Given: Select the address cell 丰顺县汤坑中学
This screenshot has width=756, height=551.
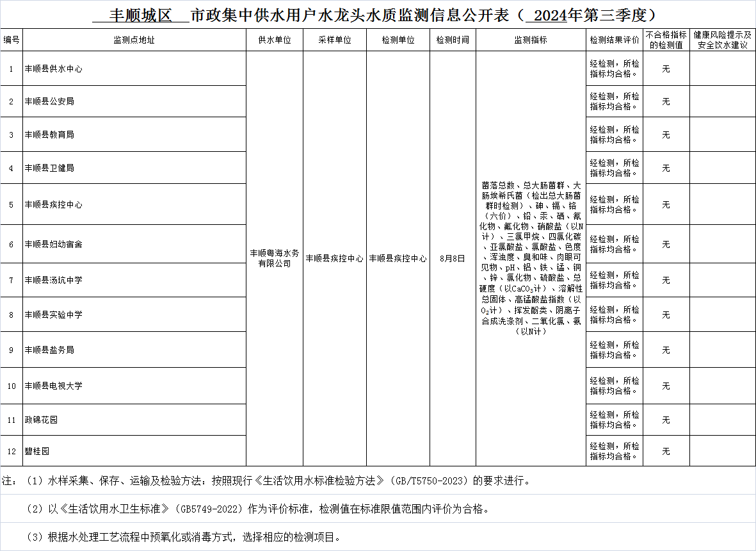Looking at the screenshot, I should (134, 280).
